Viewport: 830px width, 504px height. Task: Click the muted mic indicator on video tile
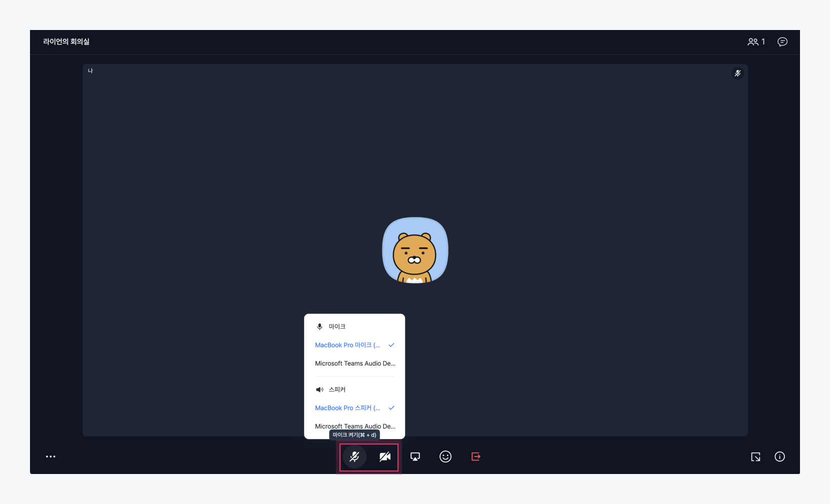click(737, 73)
